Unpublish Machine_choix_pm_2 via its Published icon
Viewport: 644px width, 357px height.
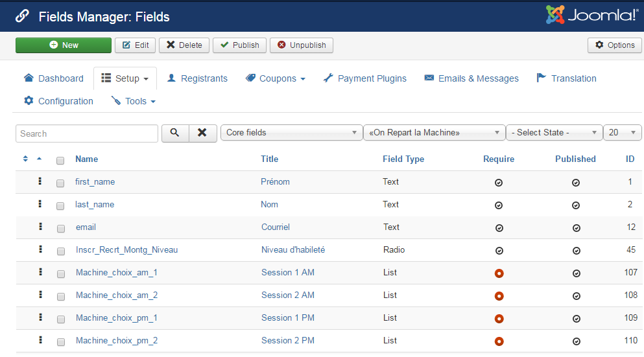pyautogui.click(x=575, y=341)
